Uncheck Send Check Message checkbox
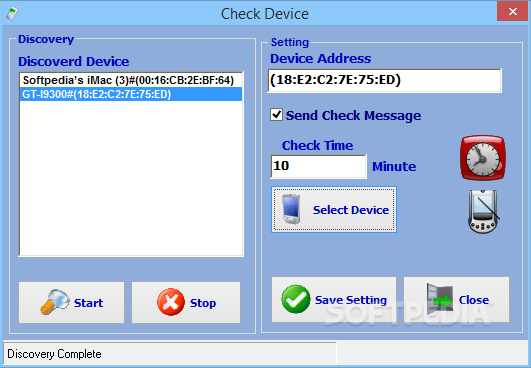This screenshot has height=368, width=531. (x=276, y=115)
